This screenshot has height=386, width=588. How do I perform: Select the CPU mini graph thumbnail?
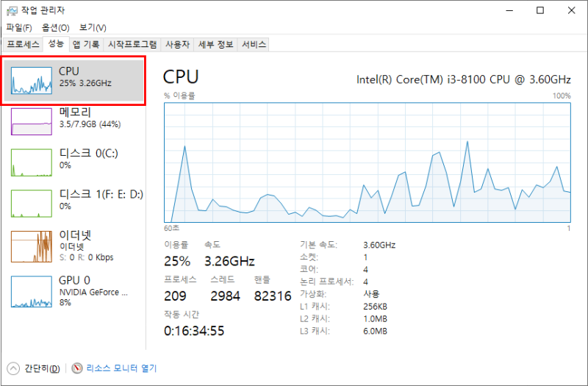tap(32, 80)
